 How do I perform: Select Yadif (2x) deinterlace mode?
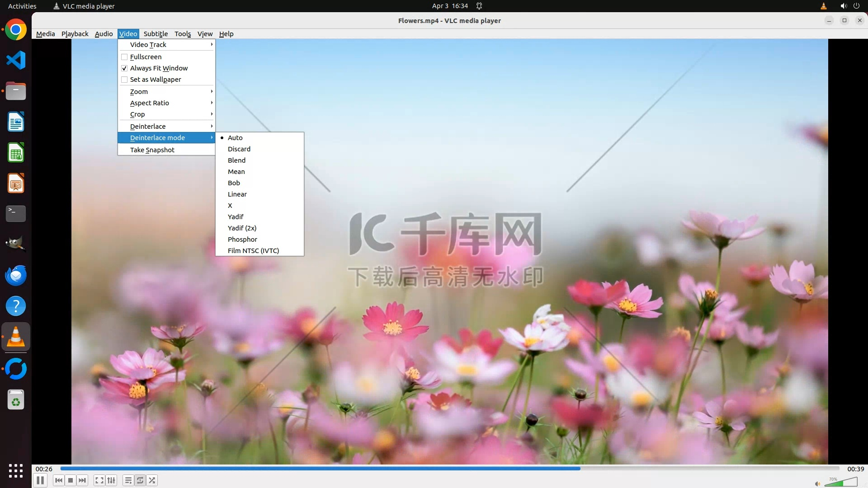coord(242,228)
